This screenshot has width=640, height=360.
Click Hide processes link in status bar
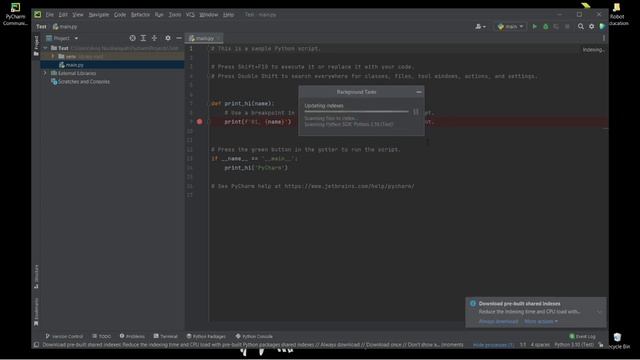[x=493, y=345]
